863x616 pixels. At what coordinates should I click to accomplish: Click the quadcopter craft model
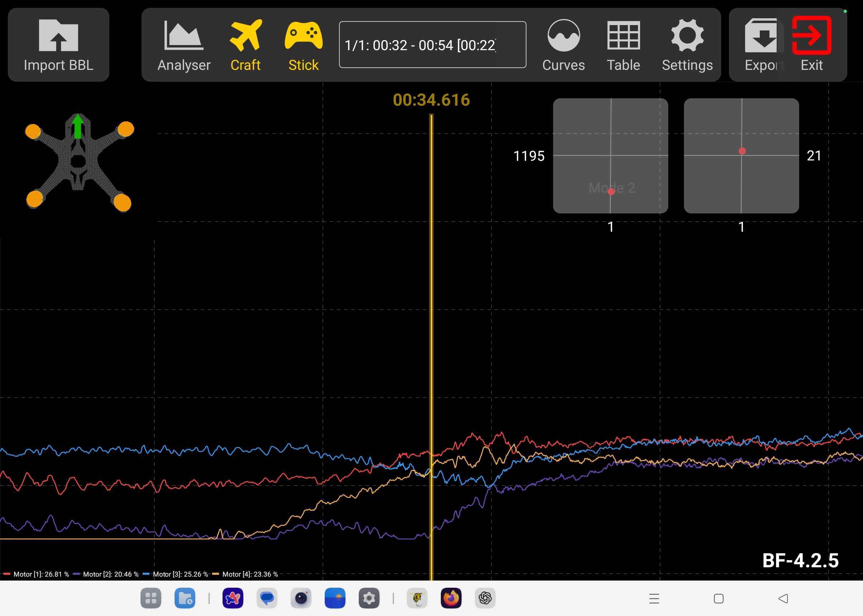(78, 161)
